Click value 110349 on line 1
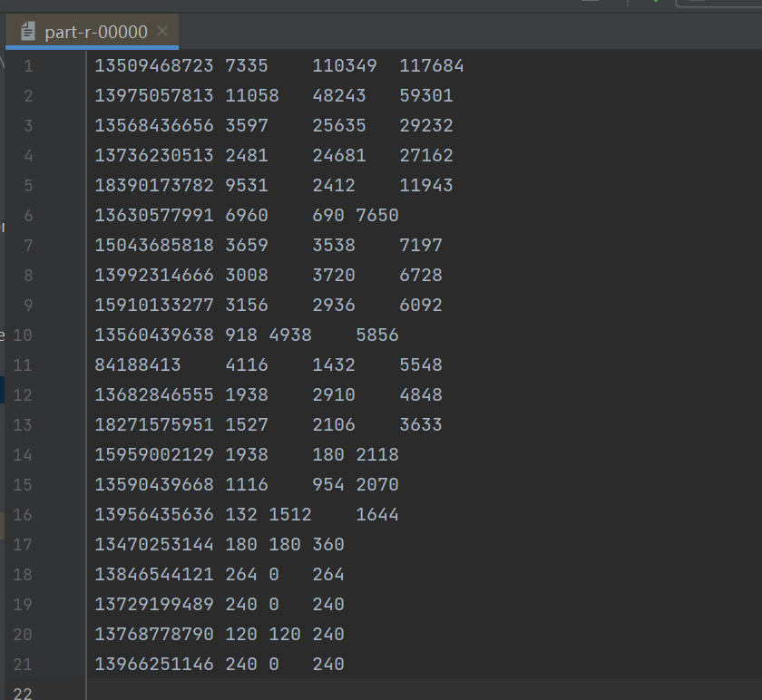762x700 pixels. coord(345,65)
